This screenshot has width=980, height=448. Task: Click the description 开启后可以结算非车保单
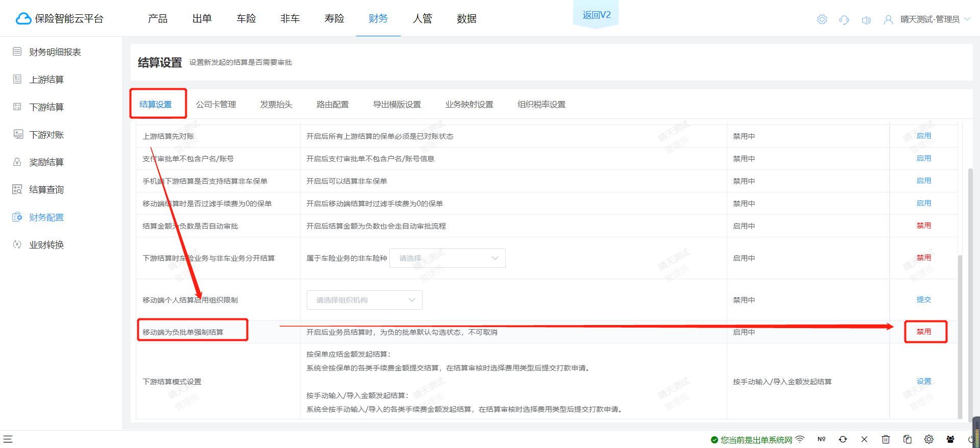pos(347,181)
